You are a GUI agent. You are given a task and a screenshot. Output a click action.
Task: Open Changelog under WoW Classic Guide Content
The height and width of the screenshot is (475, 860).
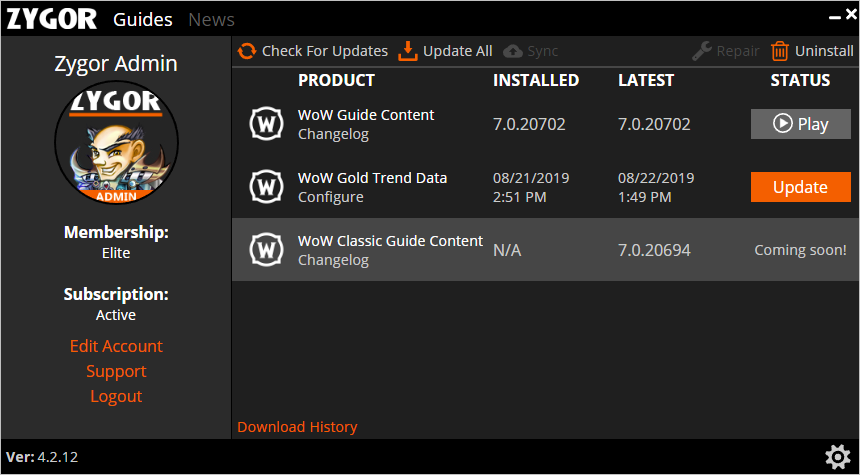(333, 260)
